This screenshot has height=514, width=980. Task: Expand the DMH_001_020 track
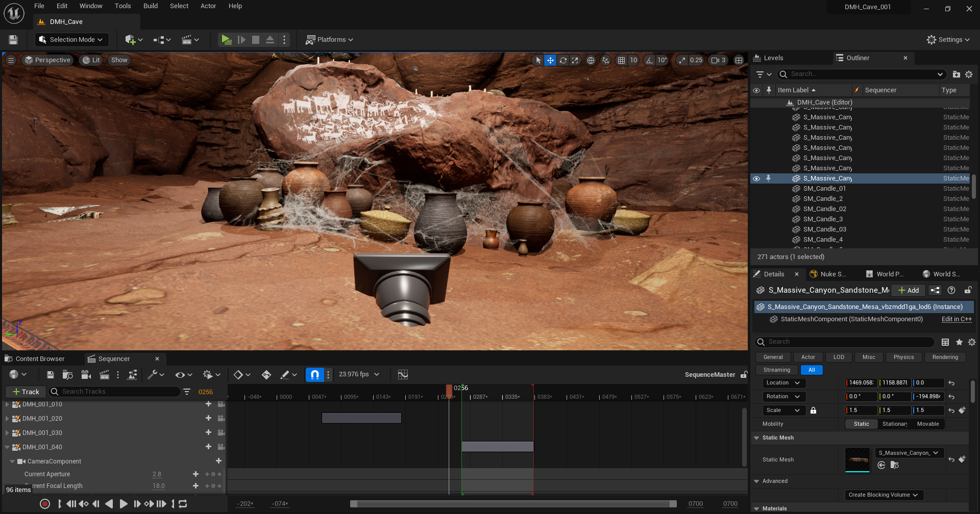pos(7,419)
